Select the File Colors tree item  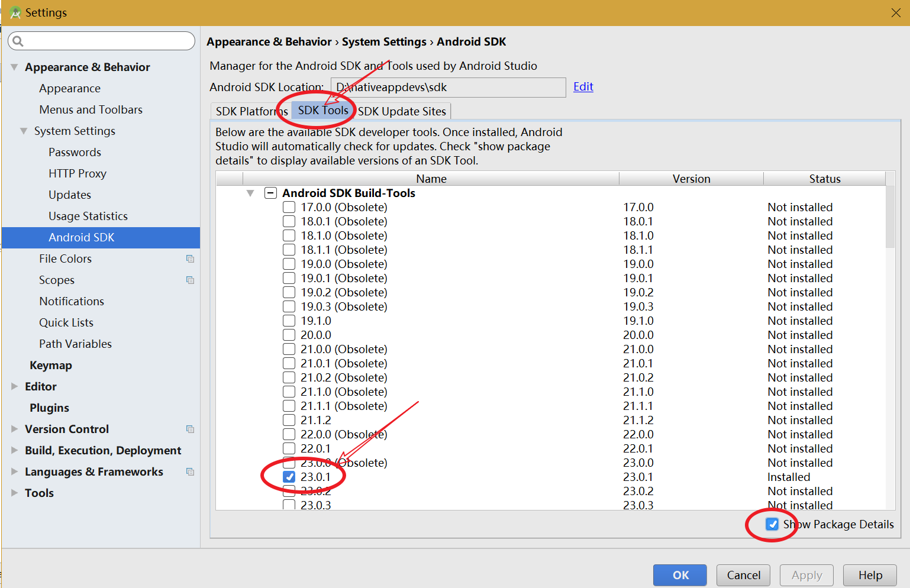tap(65, 259)
